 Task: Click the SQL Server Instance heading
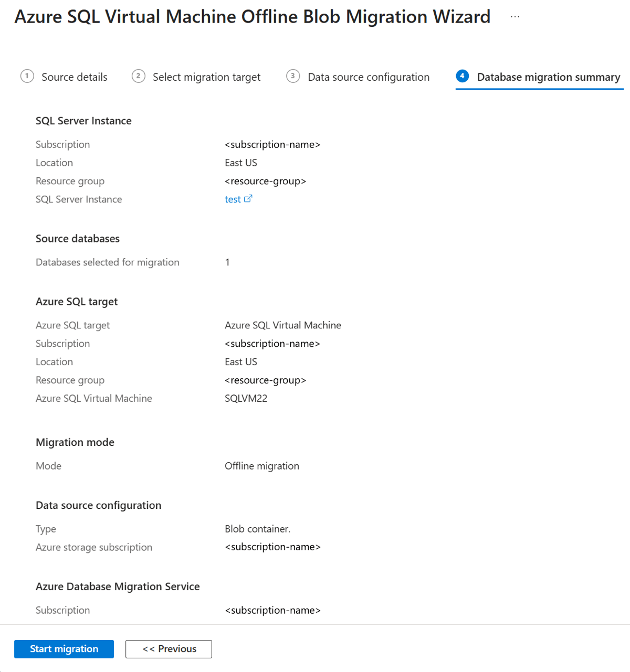[83, 121]
